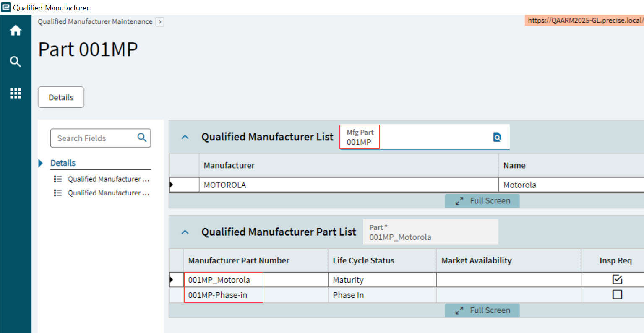The height and width of the screenshot is (333, 644).
Task: Click the Home icon in sidebar
Action: [x=16, y=30]
